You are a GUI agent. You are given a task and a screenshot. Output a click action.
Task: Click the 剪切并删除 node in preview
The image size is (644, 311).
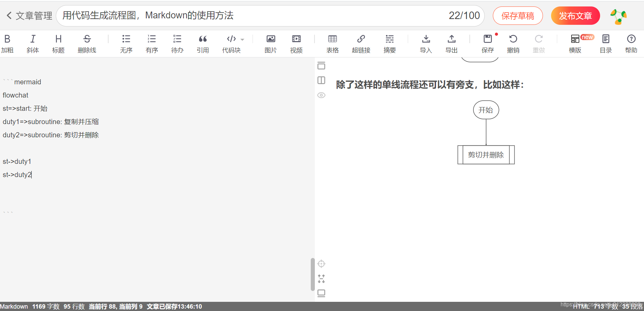click(x=486, y=155)
